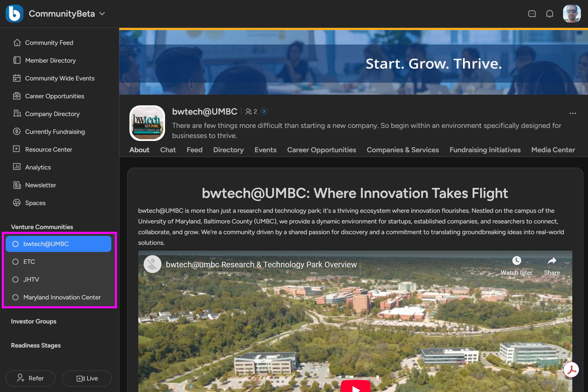Image resolution: width=588 pixels, height=392 pixels.
Task: Switch to the Chat tab
Action: click(x=168, y=150)
